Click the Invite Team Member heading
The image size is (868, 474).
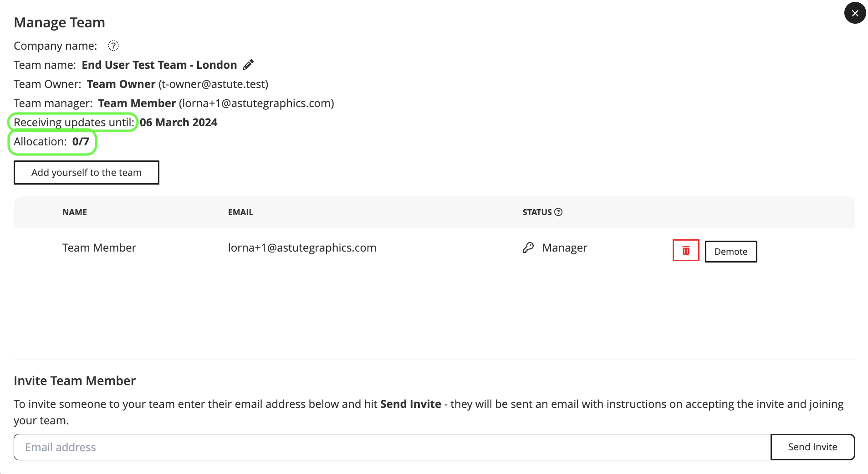[x=75, y=381]
